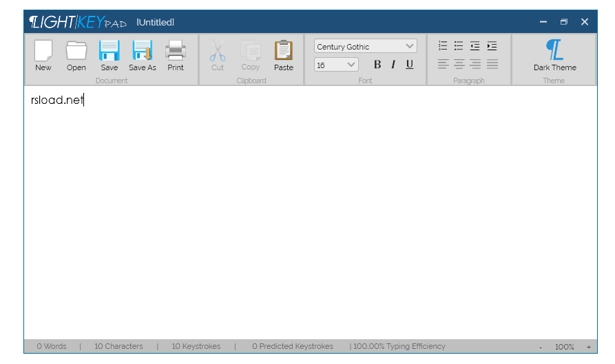Minimize the Lightkey Pad window
The image size is (615, 364).
click(543, 22)
